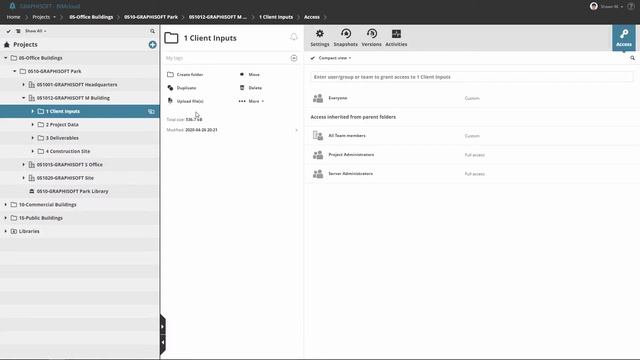This screenshot has width=640, height=360.
Task: Expand the 3 Deliverables folder
Action: pos(33,138)
